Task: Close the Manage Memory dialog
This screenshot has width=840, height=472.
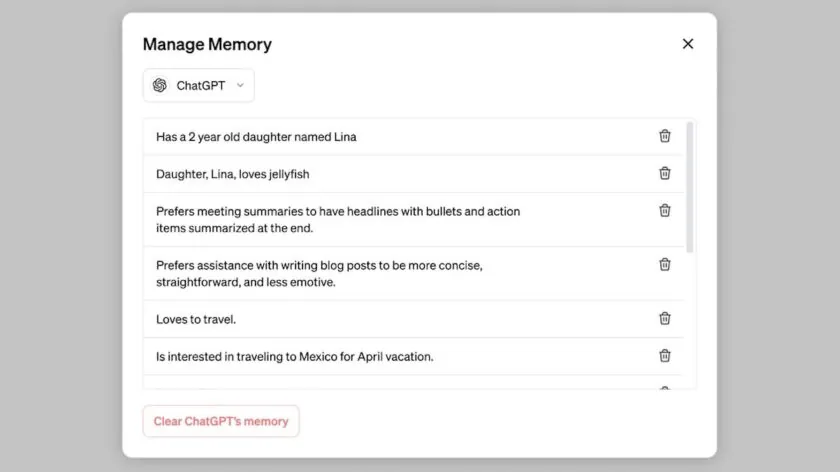Action: point(687,44)
